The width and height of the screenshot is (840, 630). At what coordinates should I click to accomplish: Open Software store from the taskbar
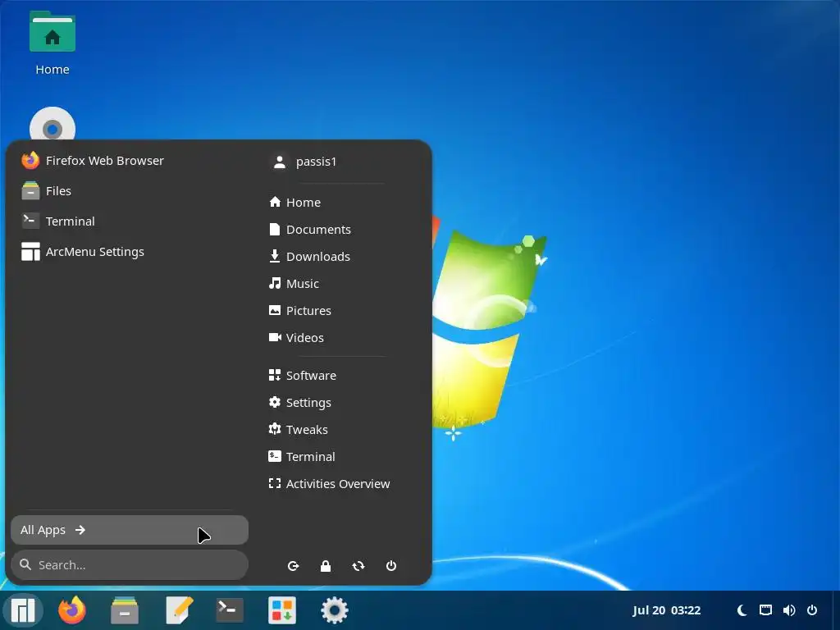click(x=282, y=610)
